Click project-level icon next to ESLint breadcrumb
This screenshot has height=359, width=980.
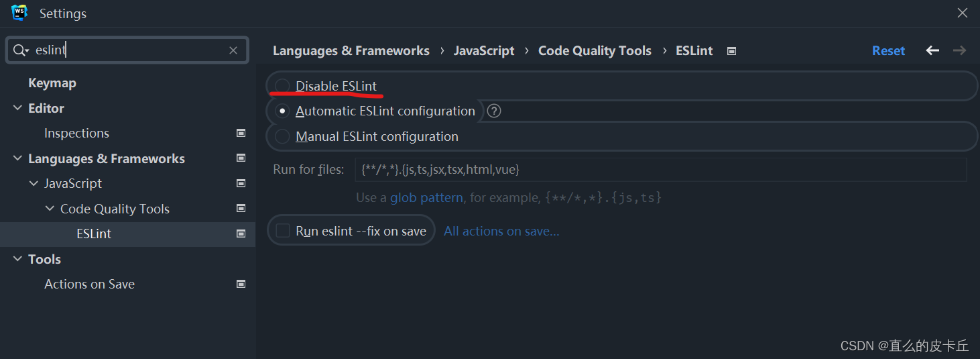(732, 51)
